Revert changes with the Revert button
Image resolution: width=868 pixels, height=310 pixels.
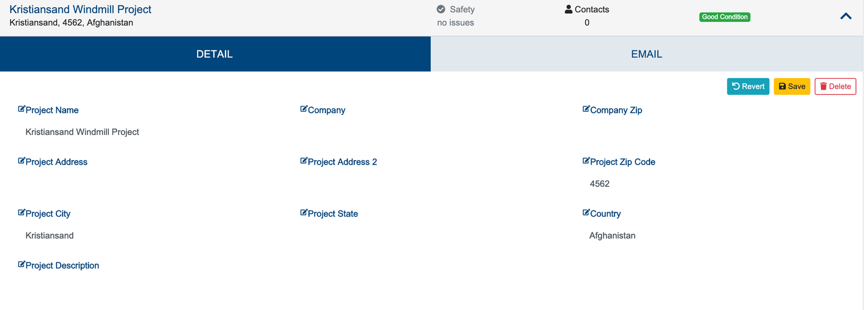pyautogui.click(x=748, y=86)
